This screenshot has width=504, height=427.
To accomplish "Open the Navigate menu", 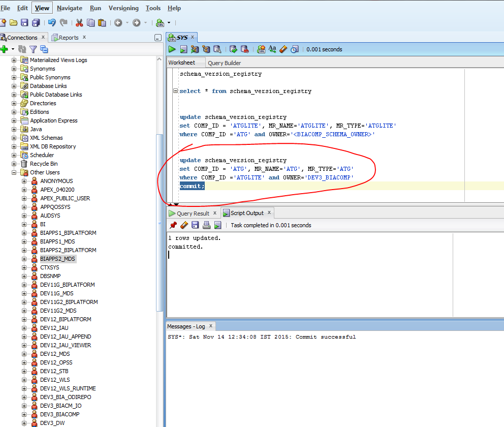I will (70, 8).
